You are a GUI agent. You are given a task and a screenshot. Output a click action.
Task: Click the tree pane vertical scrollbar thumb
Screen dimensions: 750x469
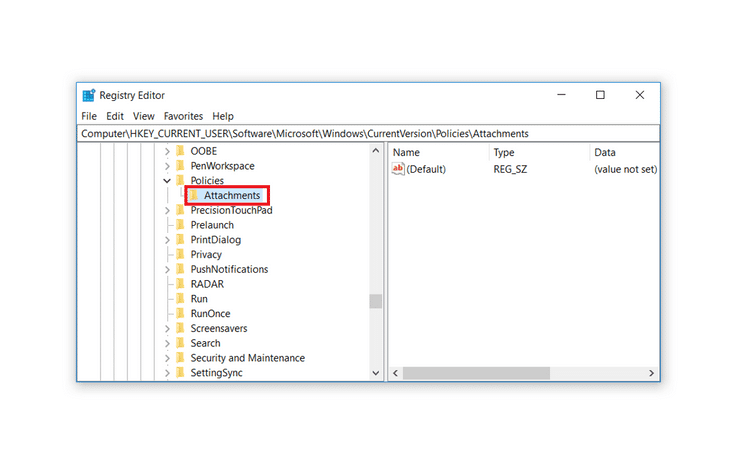[376, 301]
